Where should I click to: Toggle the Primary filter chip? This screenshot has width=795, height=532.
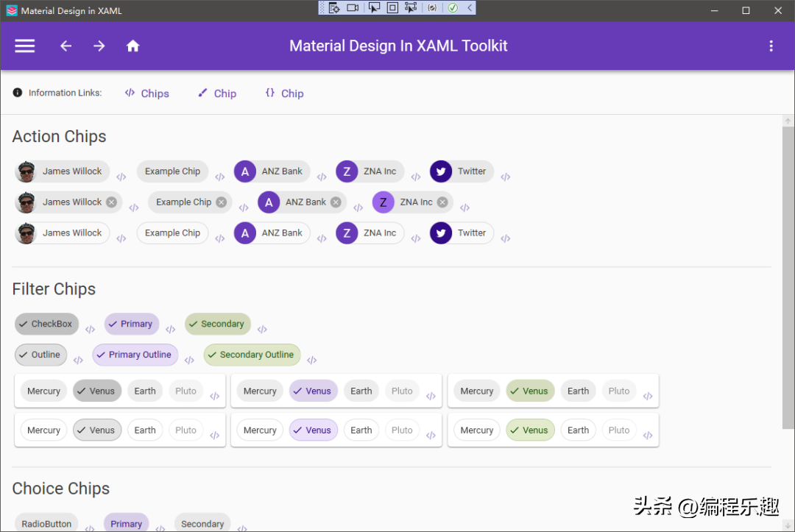132,324
